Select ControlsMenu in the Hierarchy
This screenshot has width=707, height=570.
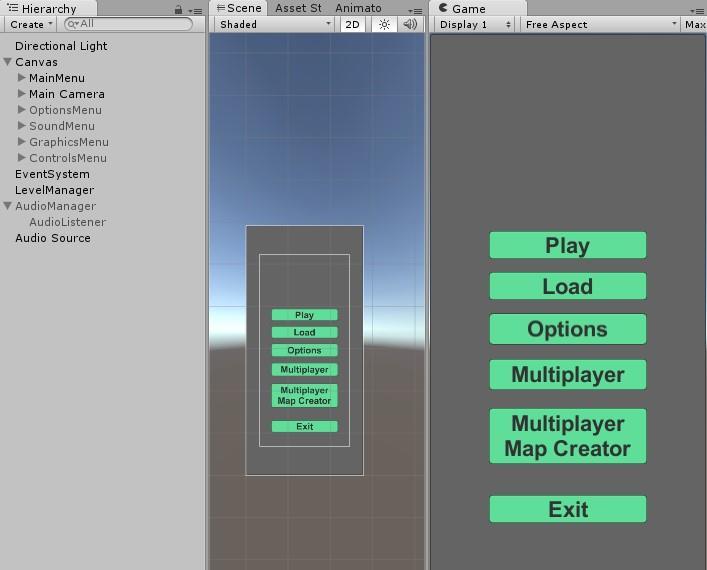pos(68,158)
